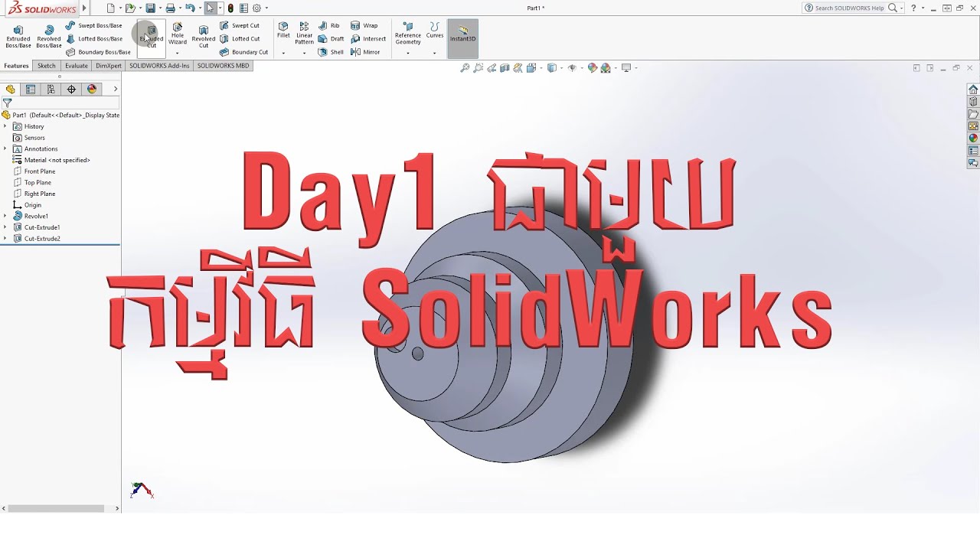Image resolution: width=980 pixels, height=551 pixels.
Task: Select the Draft tool
Action: pos(331,38)
